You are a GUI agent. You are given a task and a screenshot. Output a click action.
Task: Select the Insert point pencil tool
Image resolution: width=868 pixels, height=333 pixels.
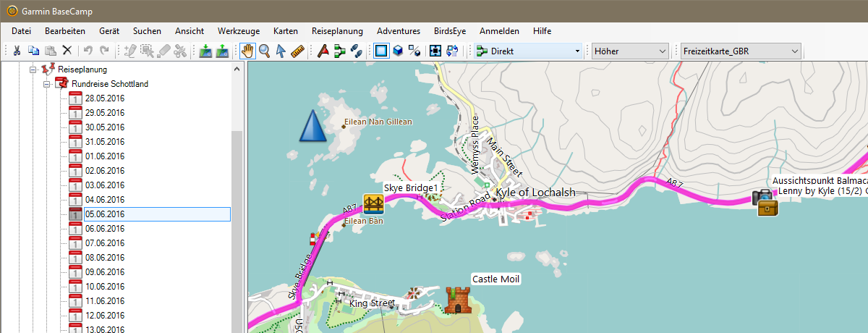[x=130, y=51]
